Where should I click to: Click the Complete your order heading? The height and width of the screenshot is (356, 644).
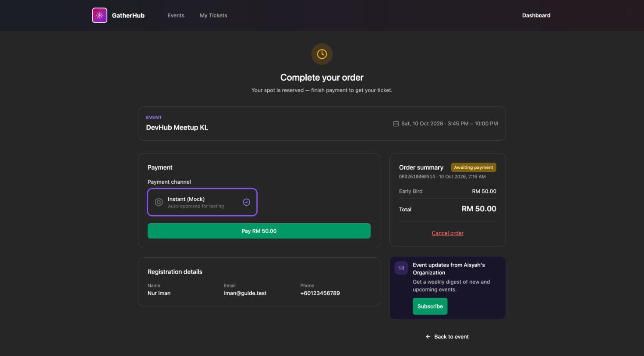322,78
